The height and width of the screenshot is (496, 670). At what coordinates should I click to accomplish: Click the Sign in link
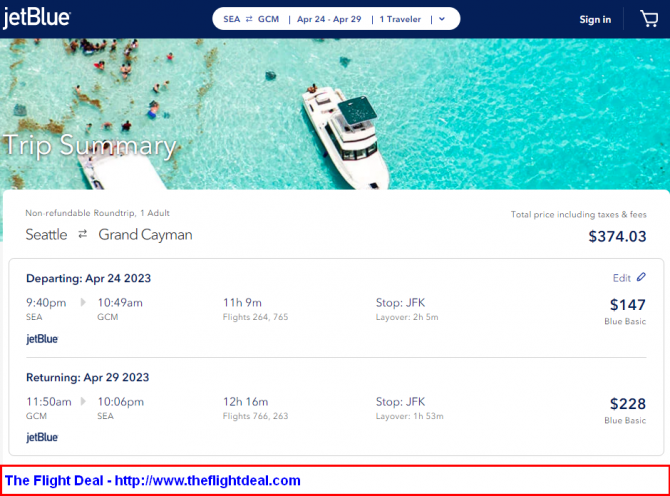595,20
